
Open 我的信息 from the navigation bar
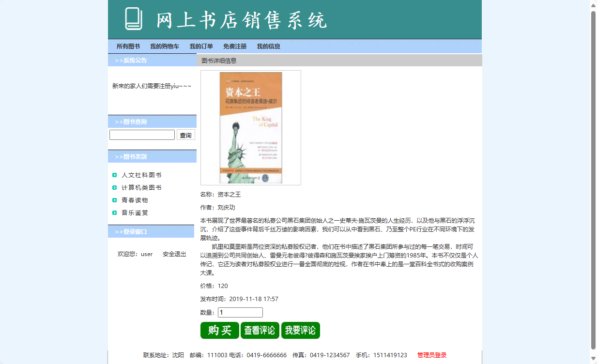pos(269,46)
